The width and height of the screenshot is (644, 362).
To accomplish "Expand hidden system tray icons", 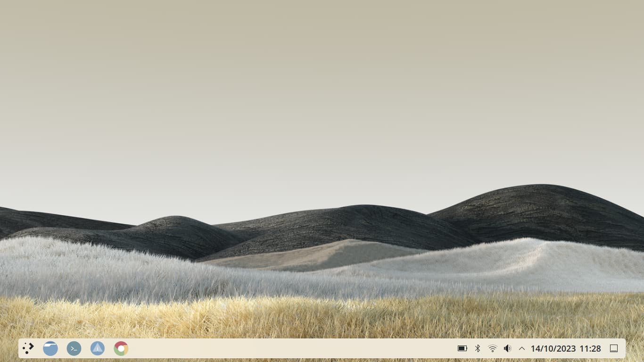I will pos(522,348).
